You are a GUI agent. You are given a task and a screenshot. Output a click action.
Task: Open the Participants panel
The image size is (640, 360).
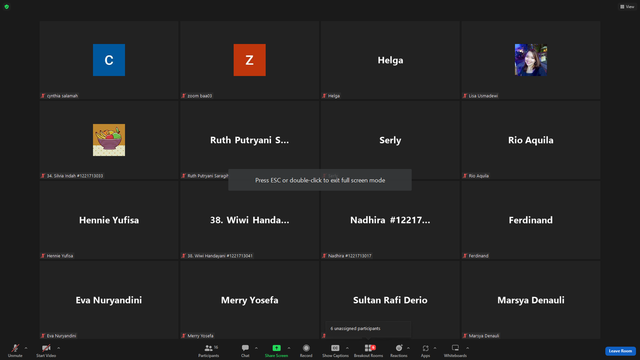point(209,350)
